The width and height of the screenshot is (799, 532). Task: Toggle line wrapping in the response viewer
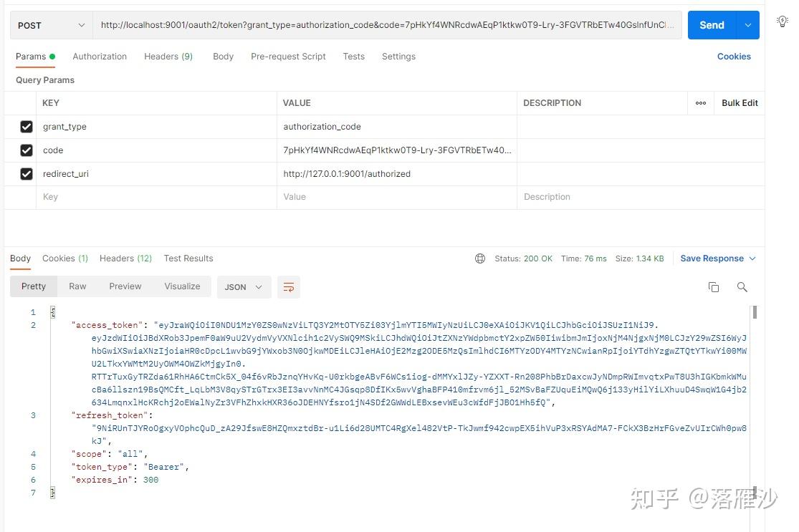point(289,286)
